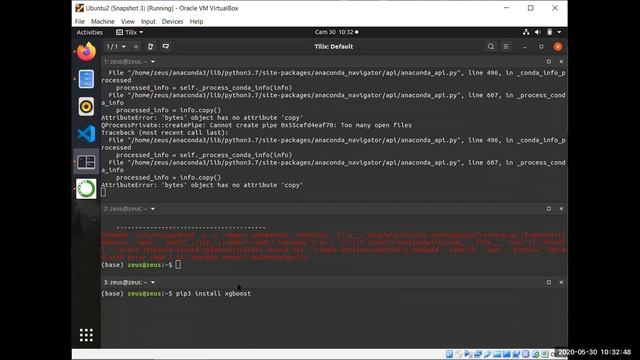This screenshot has height=360, width=640.
Task: Expand terminal 1 title dropdown
Action: [153, 62]
